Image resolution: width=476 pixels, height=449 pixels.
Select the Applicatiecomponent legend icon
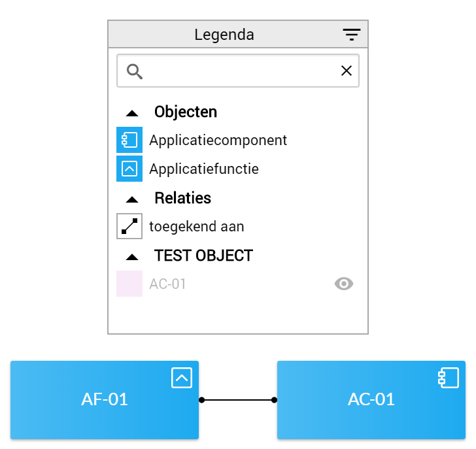129,140
